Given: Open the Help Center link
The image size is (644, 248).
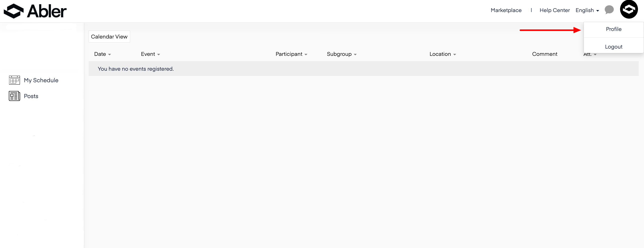Looking at the screenshot, I should pos(555,10).
